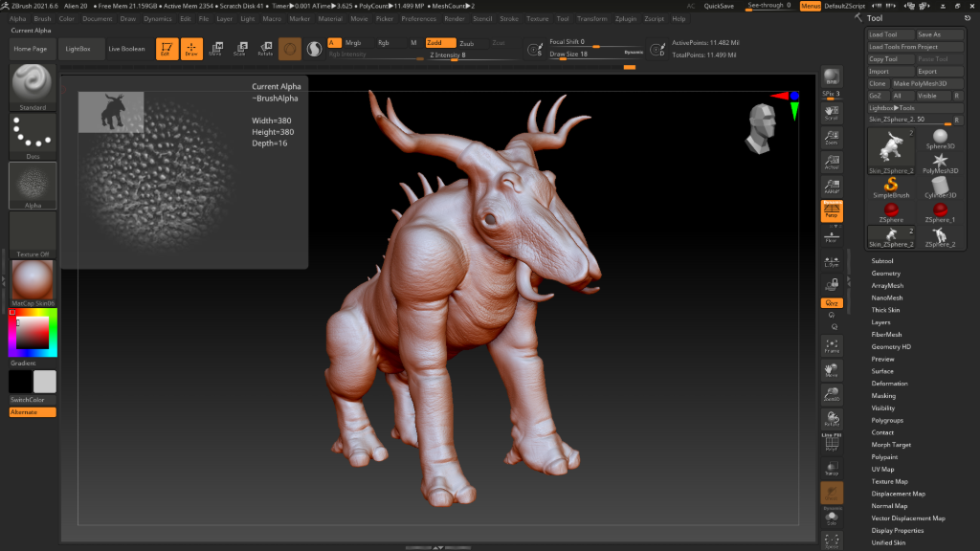Open the Zplugin menu

[626, 19]
